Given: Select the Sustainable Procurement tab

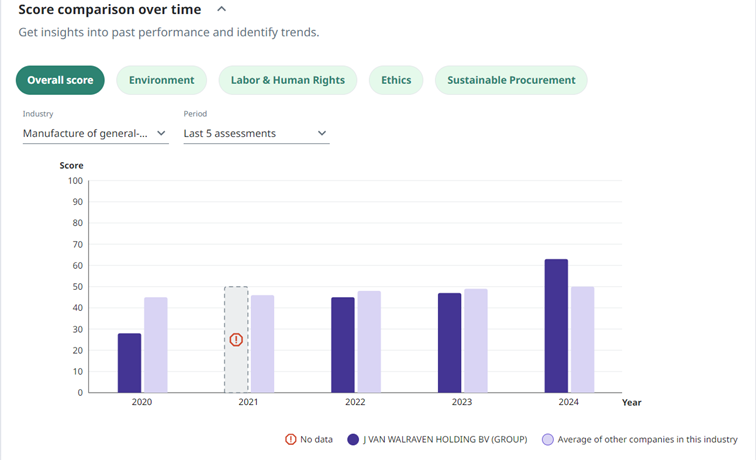Looking at the screenshot, I should 511,80.
